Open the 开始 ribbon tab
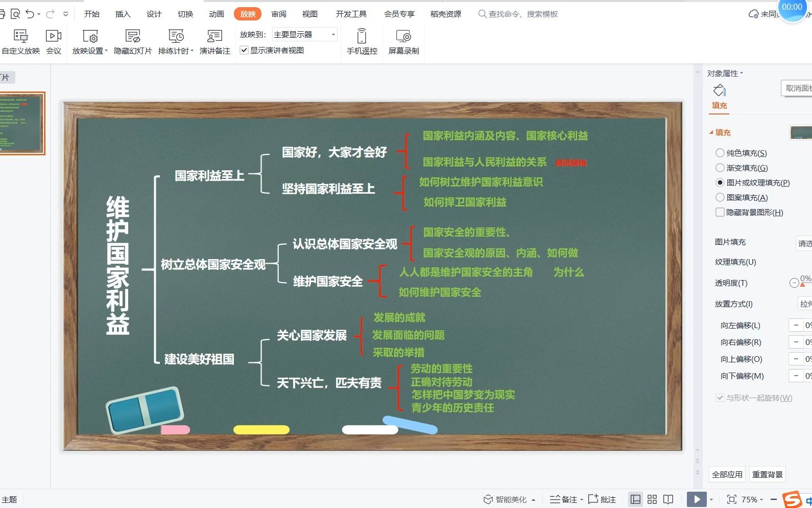Image resolution: width=812 pixels, height=508 pixels. point(92,14)
